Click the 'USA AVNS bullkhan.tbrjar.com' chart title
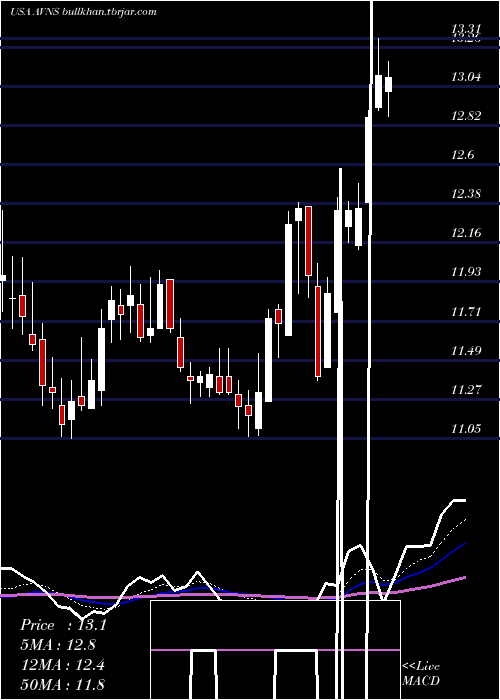Screen dimensions: 500x700 (83, 12)
